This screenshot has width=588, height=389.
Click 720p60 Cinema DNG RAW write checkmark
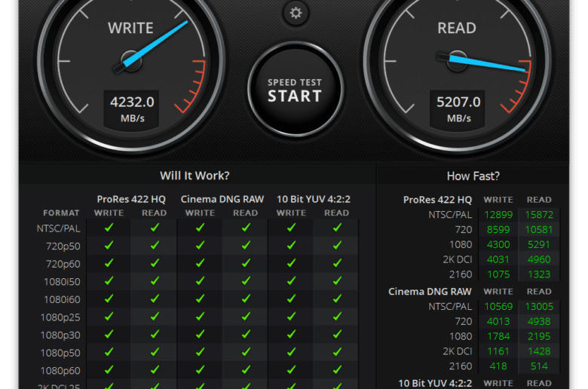201,263
